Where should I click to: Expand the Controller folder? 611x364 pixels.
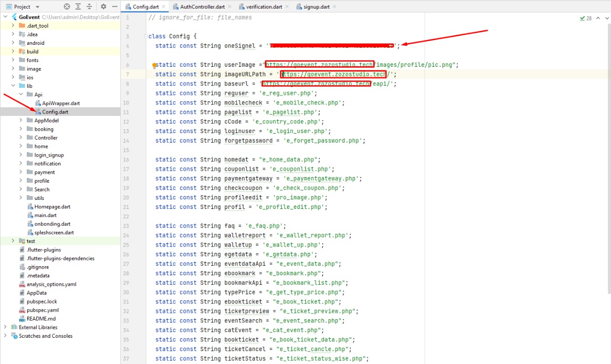[21, 137]
